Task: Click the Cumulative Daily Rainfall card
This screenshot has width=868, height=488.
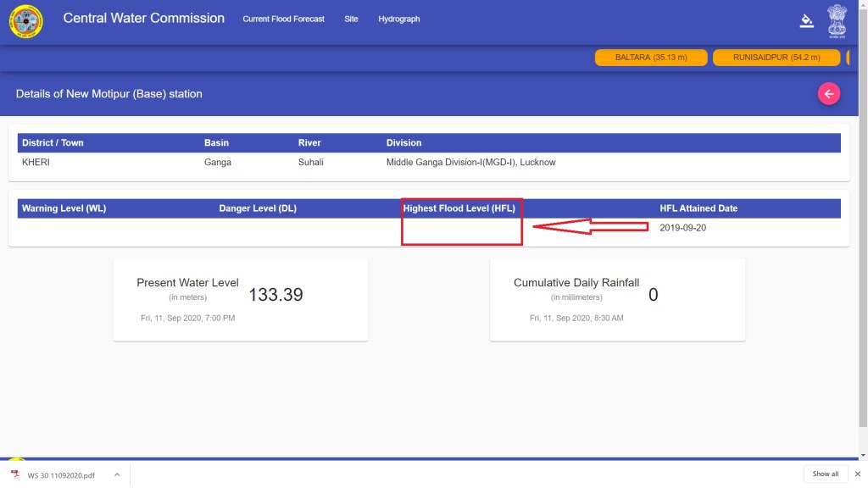Action: pyautogui.click(x=617, y=299)
